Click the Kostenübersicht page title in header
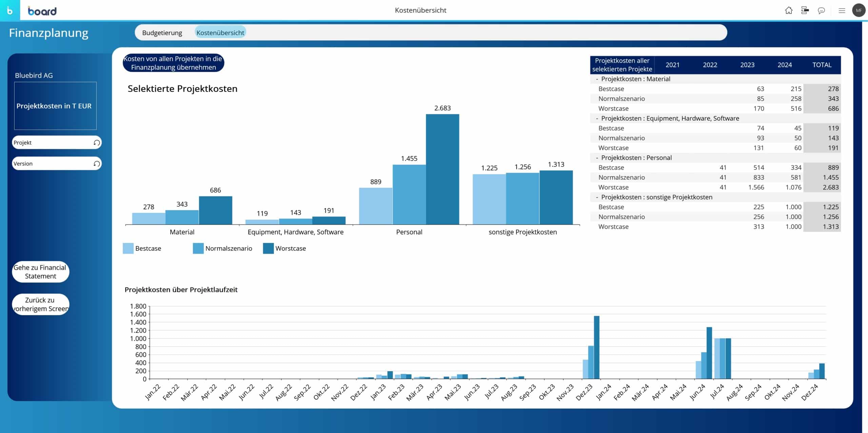 pos(420,10)
